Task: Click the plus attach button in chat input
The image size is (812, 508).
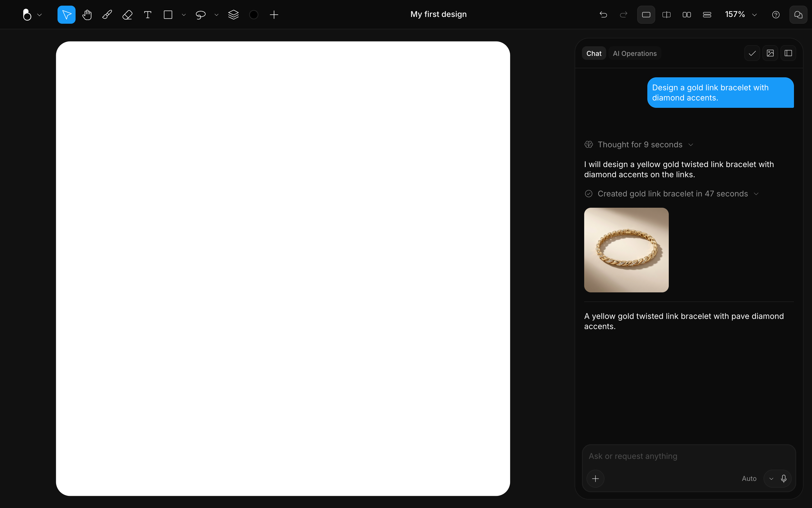Action: pyautogui.click(x=595, y=478)
